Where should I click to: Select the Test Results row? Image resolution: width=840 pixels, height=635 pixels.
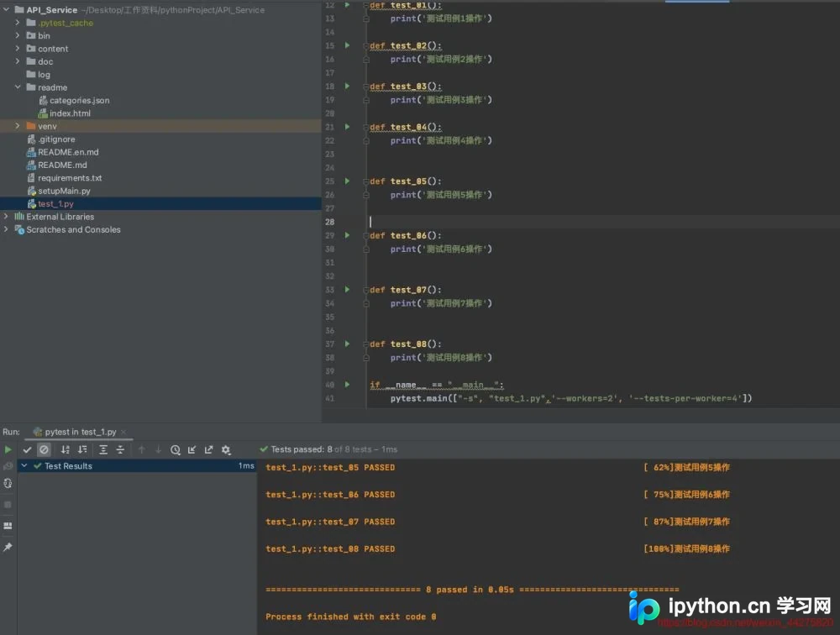pyautogui.click(x=137, y=465)
